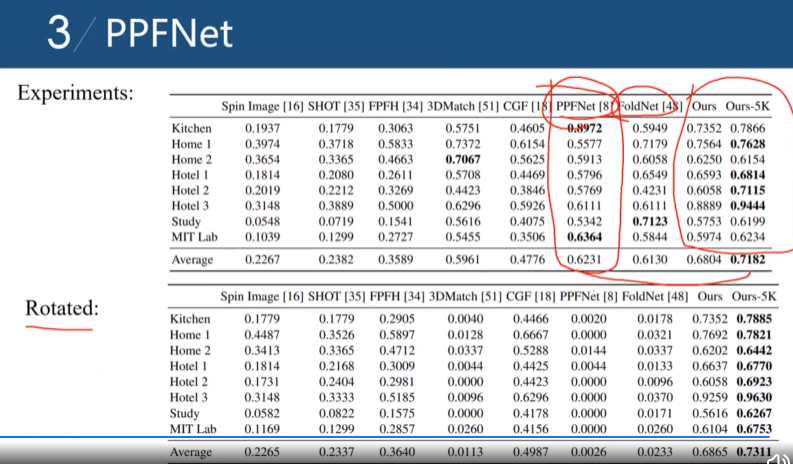Click the bold 0.7067 3DMatch value
Screen dimensions: 793x464
pos(463,159)
